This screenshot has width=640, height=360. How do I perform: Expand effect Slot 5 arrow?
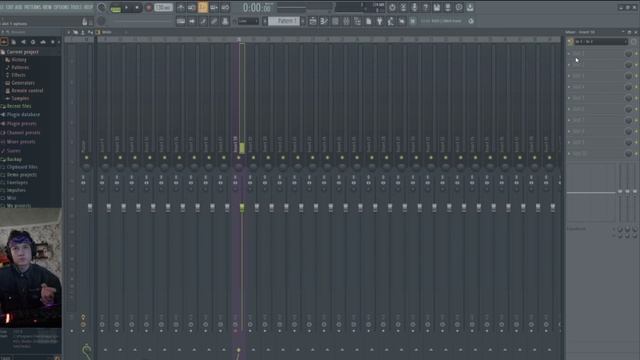569,98
